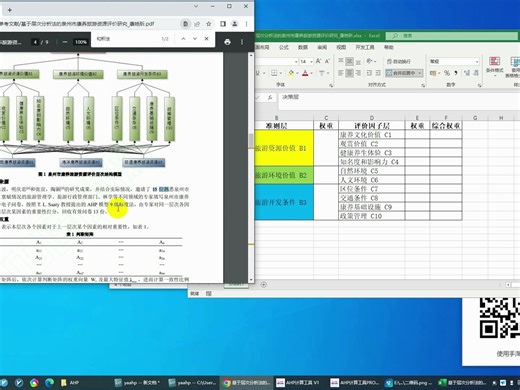Open the 开发工具 ribbon tab
The width and height of the screenshot is (520, 390).
coord(365,47)
